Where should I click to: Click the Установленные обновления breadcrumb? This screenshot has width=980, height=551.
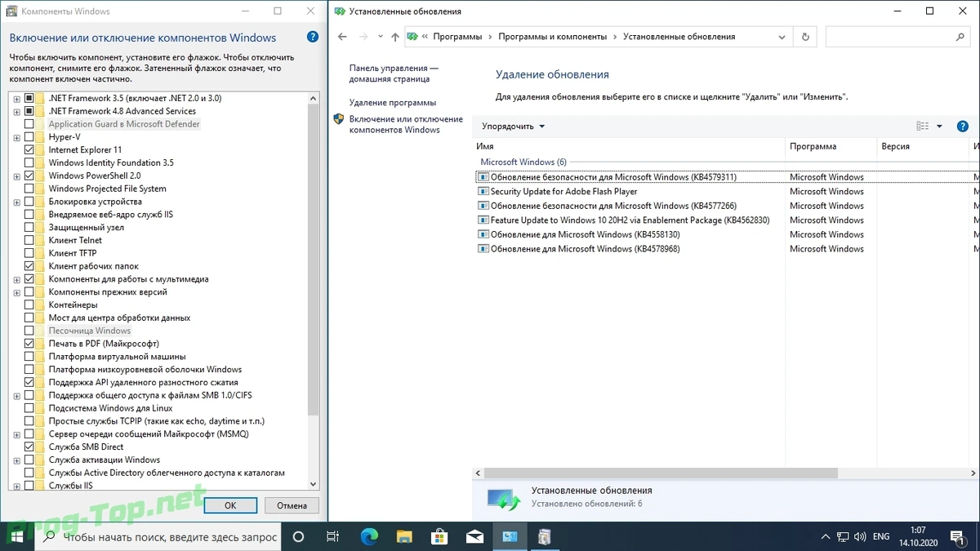[679, 37]
